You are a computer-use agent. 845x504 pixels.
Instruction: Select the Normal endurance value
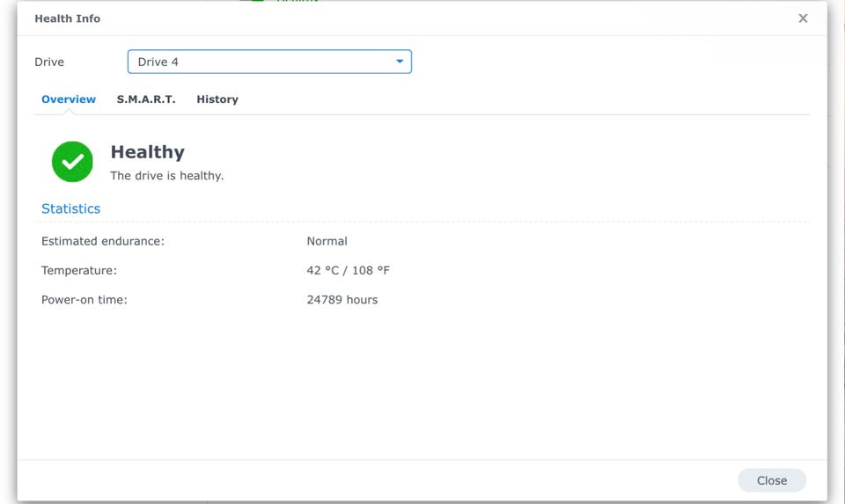327,241
